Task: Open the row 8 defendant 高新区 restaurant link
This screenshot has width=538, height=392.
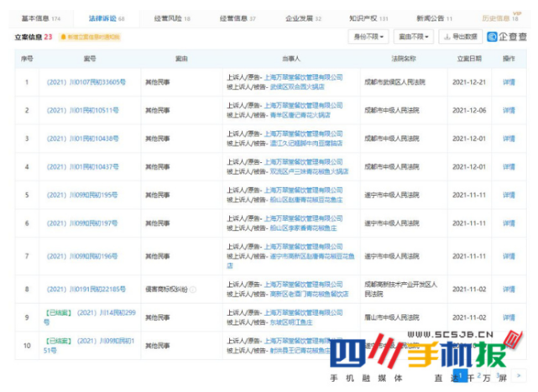Action: point(309,294)
